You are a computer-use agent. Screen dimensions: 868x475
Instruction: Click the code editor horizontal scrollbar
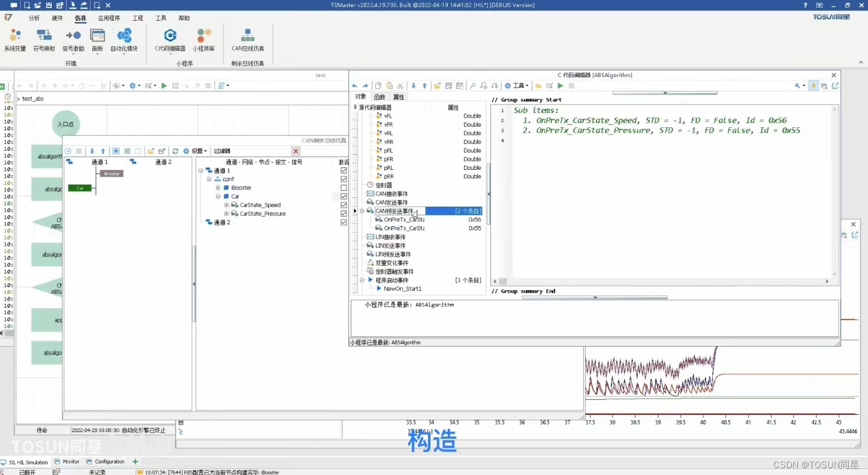coord(662,281)
